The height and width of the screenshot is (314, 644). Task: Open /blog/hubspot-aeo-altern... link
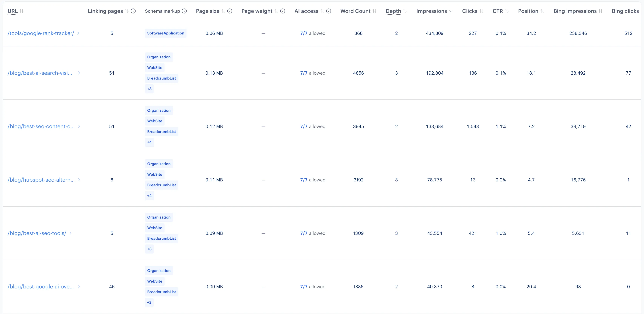41,180
